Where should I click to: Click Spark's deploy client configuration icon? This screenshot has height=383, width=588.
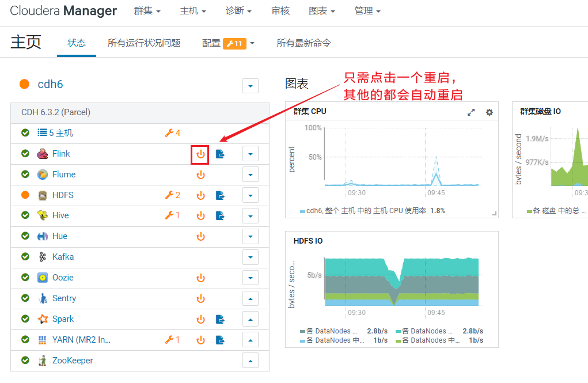point(220,319)
